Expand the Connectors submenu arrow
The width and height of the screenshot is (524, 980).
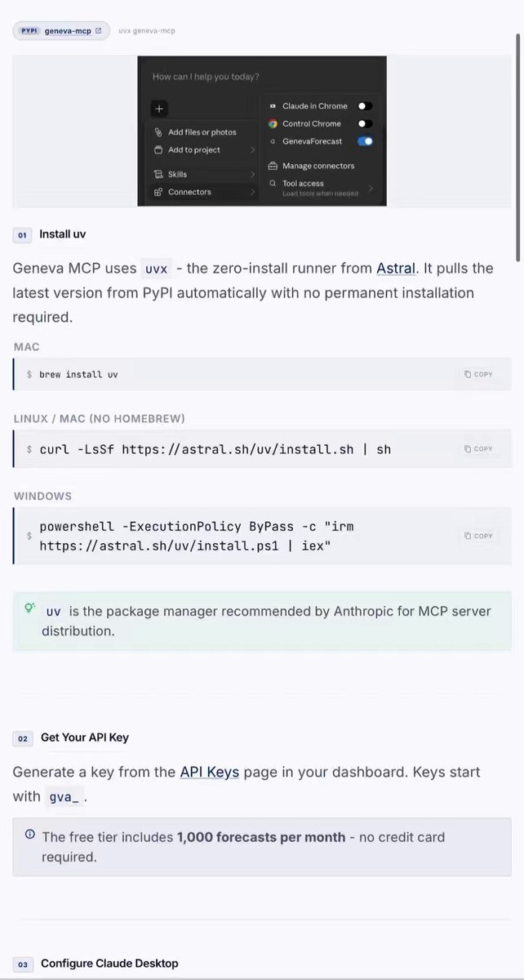tap(252, 192)
